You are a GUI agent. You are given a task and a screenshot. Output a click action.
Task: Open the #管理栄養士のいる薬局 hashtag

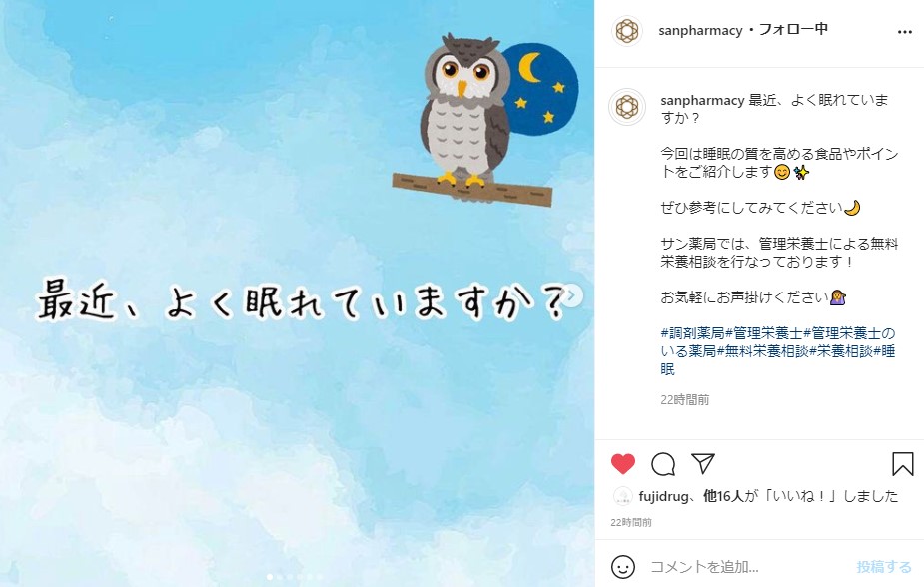point(778,342)
